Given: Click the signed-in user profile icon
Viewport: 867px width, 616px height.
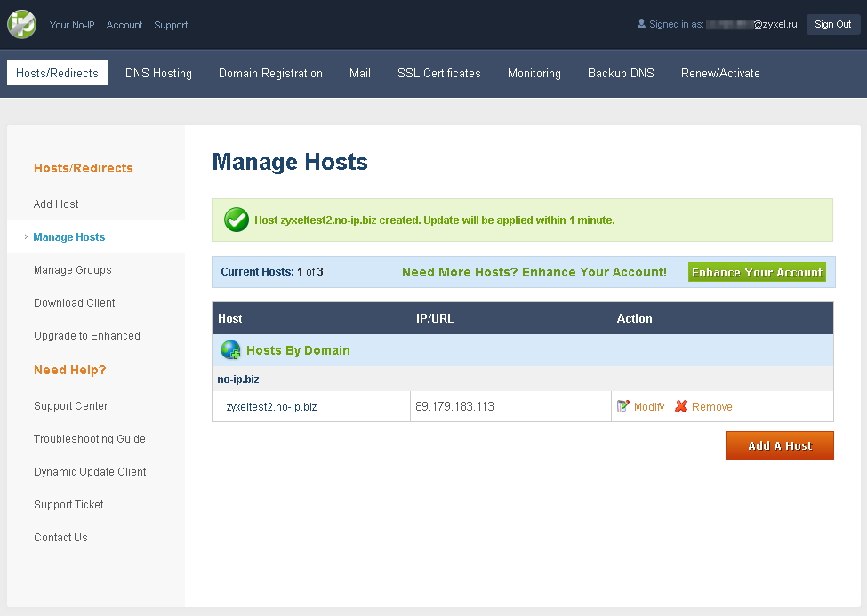Looking at the screenshot, I should [641, 24].
